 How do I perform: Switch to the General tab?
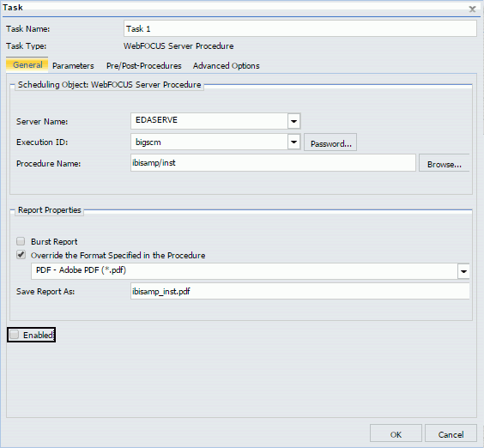(x=27, y=65)
